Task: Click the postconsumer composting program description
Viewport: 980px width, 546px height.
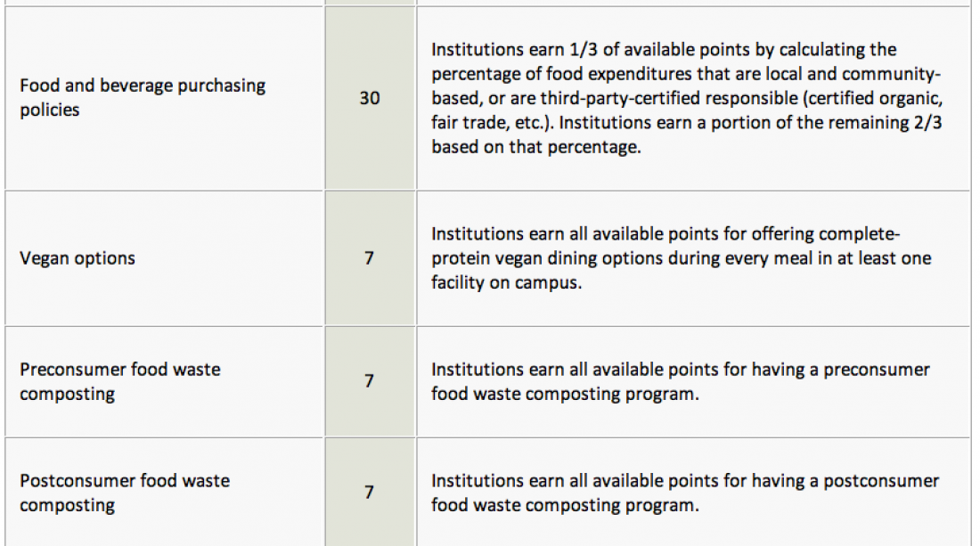Action: coord(685,493)
